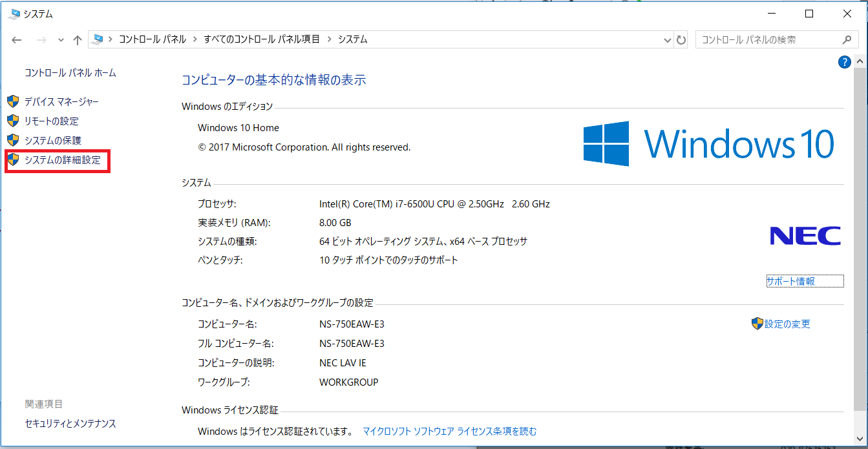Click コンピューターの基本的な情報の表示 heading
The height and width of the screenshot is (449, 868).
(274, 80)
